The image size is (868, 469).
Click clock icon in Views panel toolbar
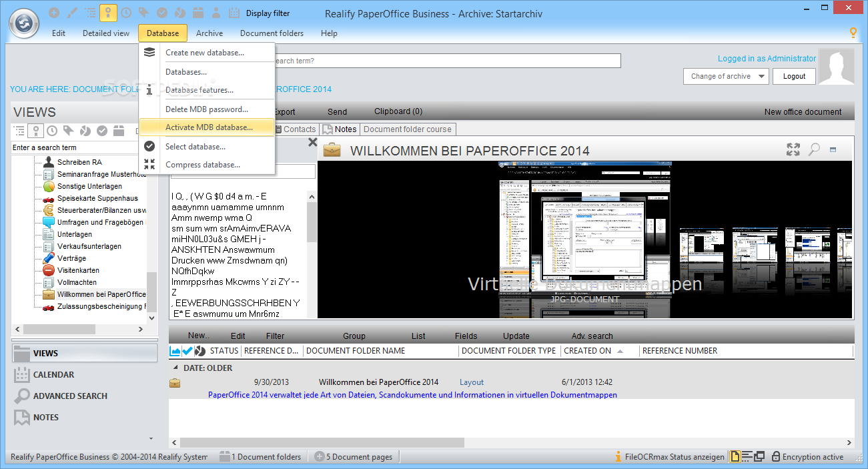click(x=52, y=131)
